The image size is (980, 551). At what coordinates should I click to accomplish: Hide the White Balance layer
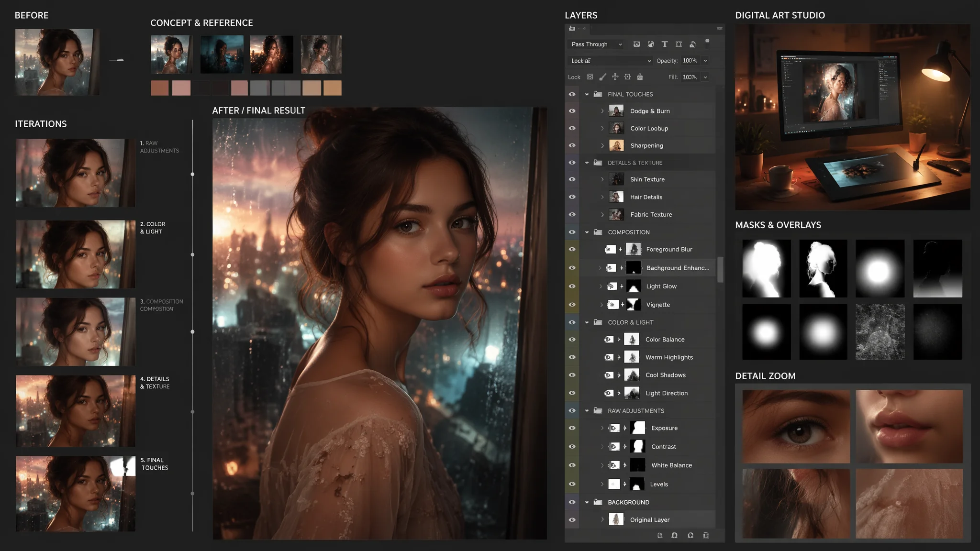pos(572,465)
